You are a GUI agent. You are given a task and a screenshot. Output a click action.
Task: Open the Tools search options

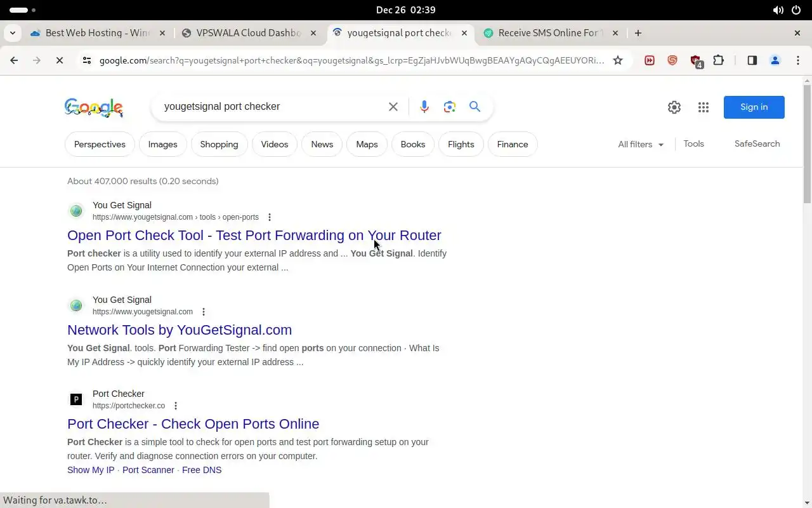693,144
